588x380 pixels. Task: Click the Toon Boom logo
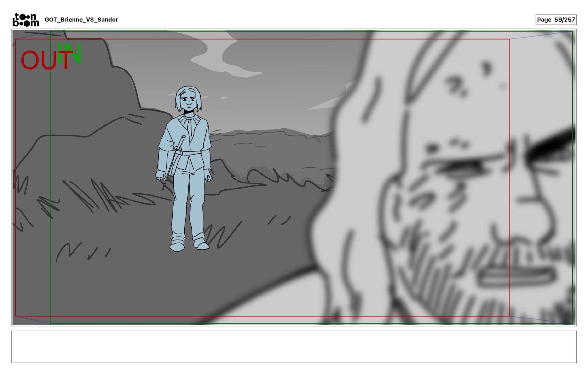click(26, 20)
